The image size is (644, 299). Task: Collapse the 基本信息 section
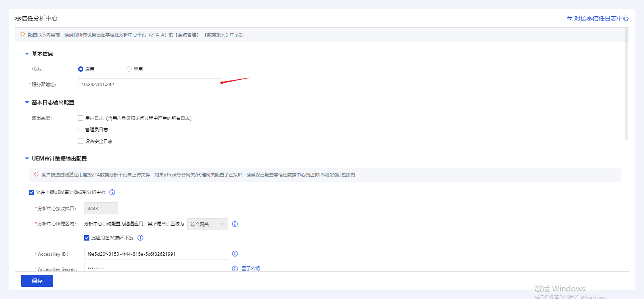(27, 54)
